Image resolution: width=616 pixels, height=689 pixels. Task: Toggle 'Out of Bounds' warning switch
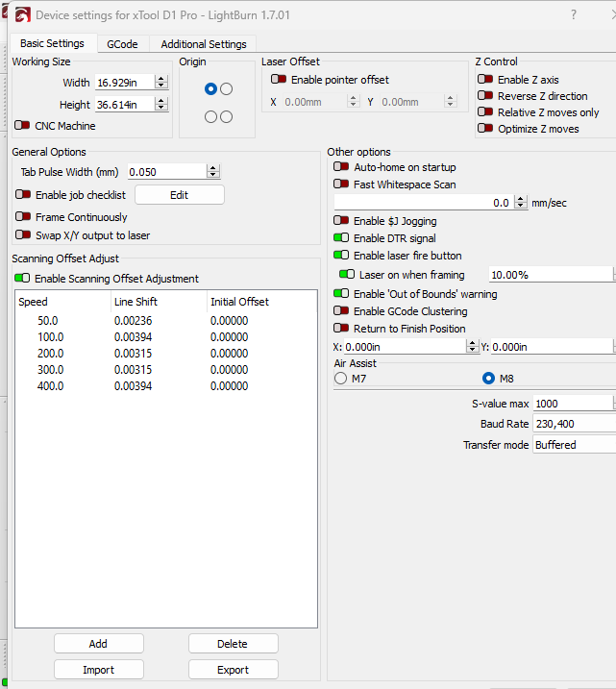341,293
